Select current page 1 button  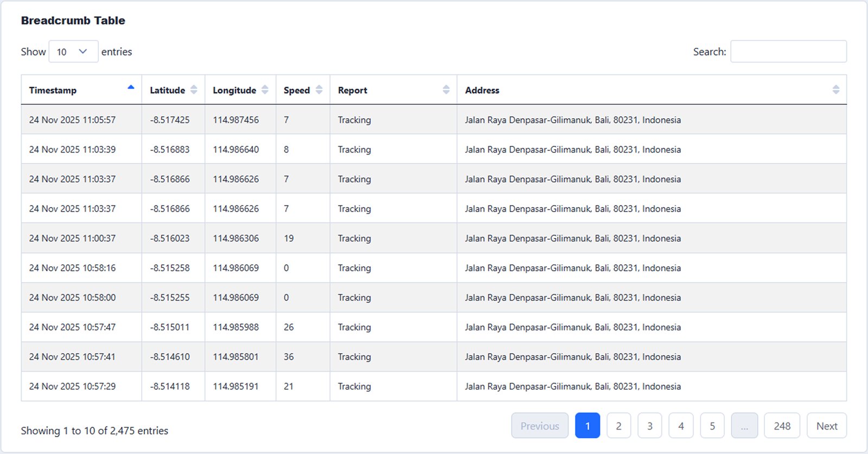tap(587, 426)
